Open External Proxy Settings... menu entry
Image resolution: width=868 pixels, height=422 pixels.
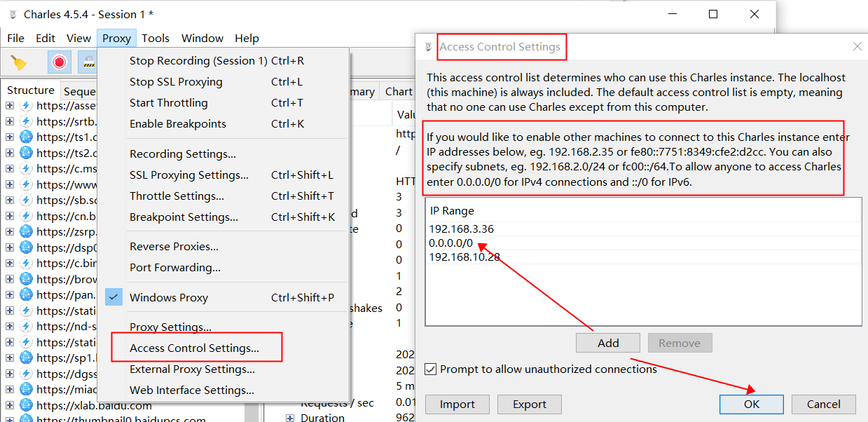[192, 369]
